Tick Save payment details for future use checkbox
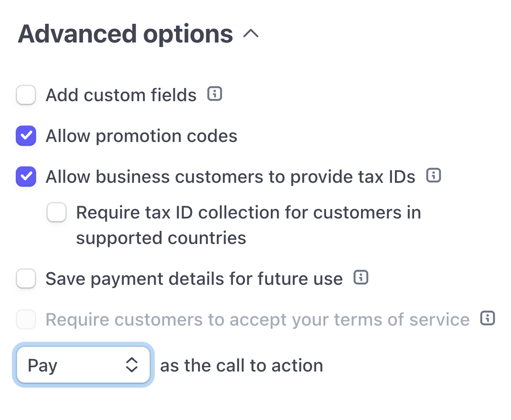 point(26,279)
